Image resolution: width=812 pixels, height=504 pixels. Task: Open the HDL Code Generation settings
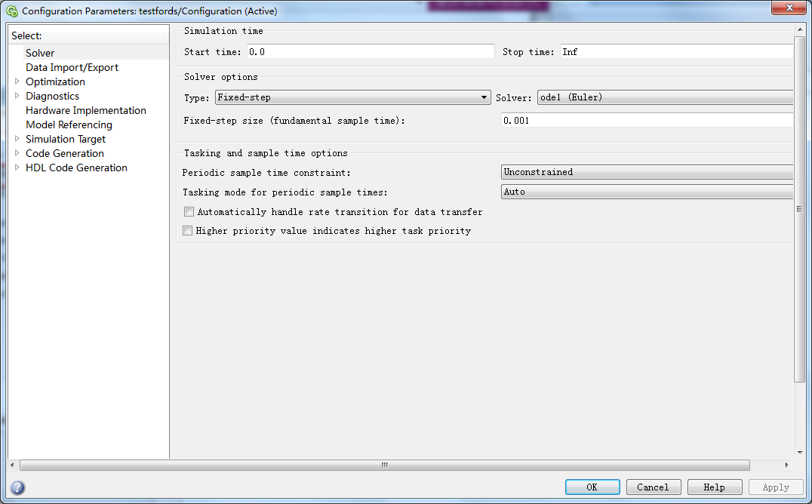click(76, 167)
